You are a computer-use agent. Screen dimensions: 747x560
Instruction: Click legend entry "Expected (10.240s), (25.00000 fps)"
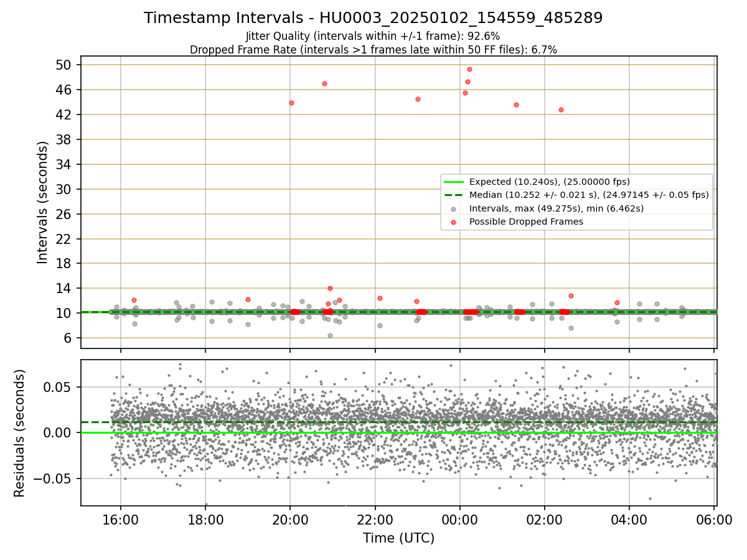(549, 182)
